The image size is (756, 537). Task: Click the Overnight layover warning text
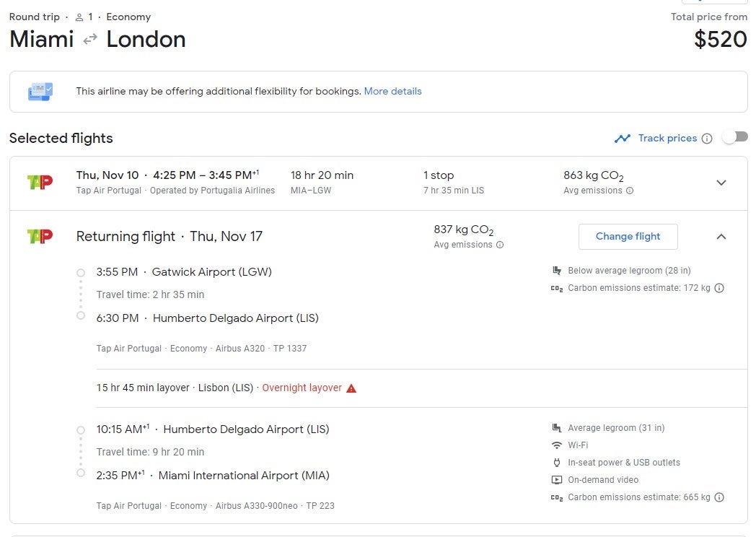[302, 388]
